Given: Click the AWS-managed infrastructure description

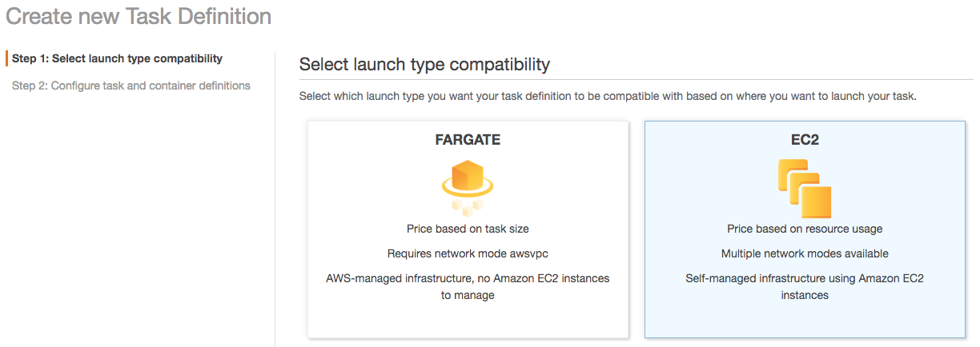Looking at the screenshot, I should [x=468, y=286].
